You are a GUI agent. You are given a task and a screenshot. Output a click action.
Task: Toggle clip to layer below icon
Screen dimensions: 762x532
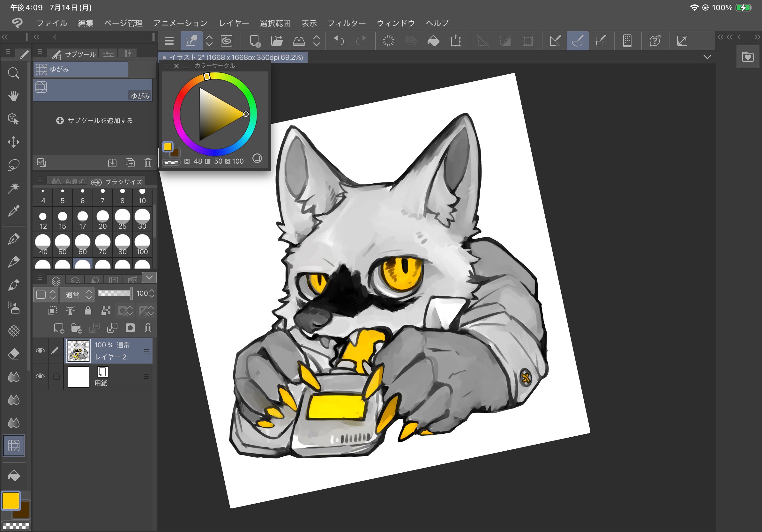point(52,310)
